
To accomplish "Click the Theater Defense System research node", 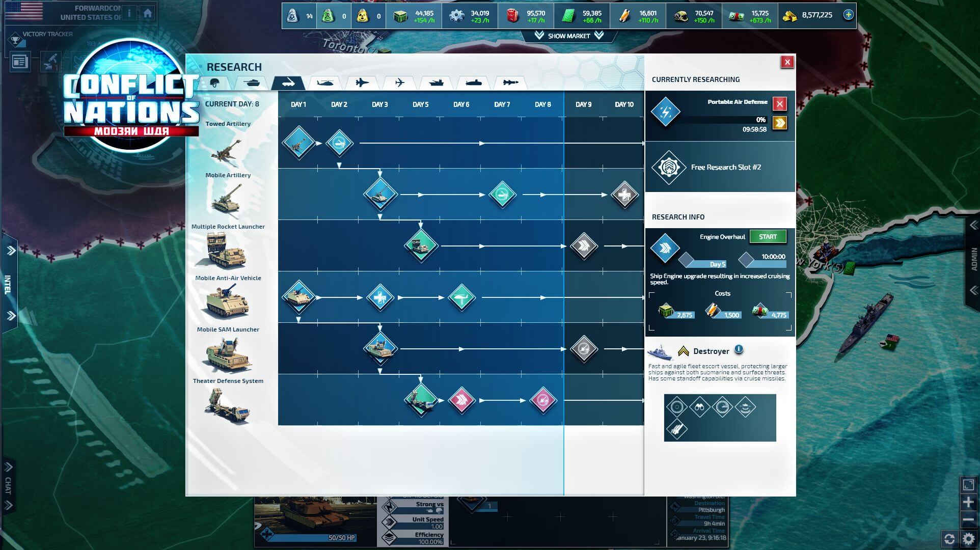I will (421, 400).
